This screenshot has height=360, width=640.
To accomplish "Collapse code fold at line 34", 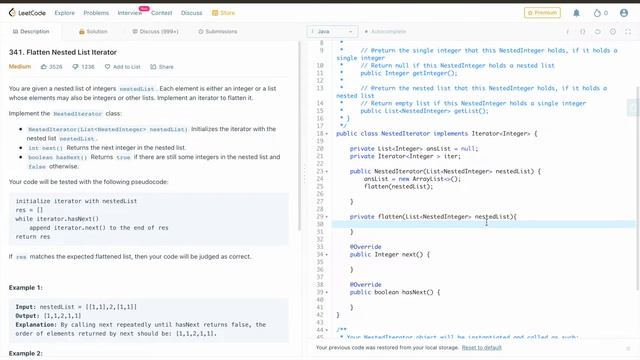I will pyautogui.click(x=327, y=255).
